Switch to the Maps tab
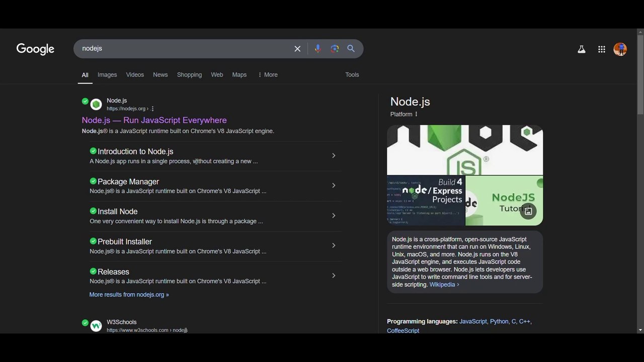The image size is (644, 362). point(239,75)
